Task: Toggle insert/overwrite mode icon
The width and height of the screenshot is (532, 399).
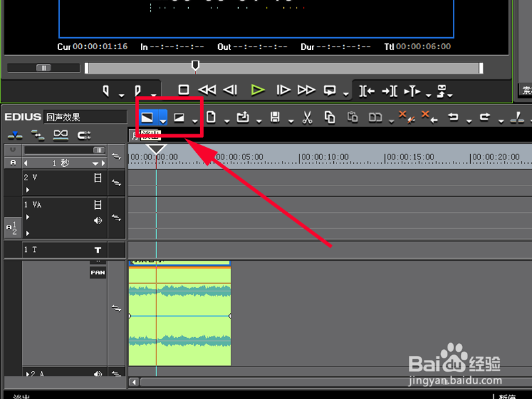Action: click(15, 135)
